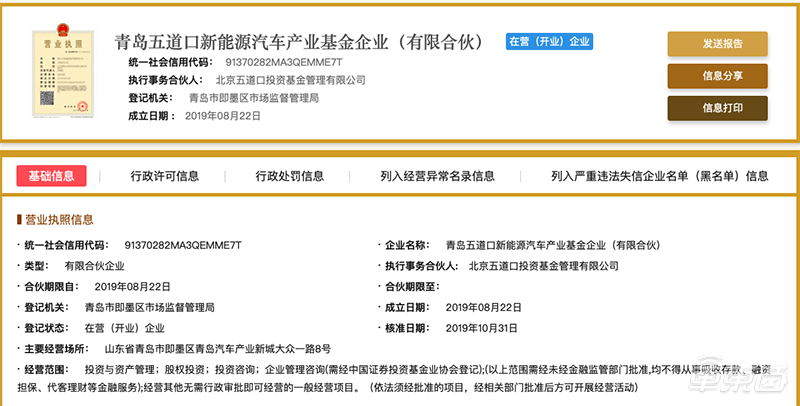Click 核准日期 value 2019年10月31日
The image size is (800, 406).
point(481,328)
